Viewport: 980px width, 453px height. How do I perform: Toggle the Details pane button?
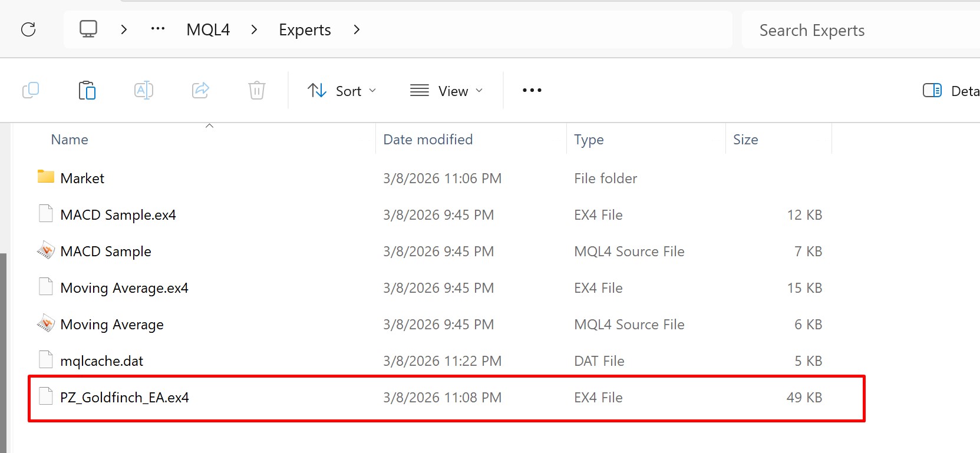951,91
